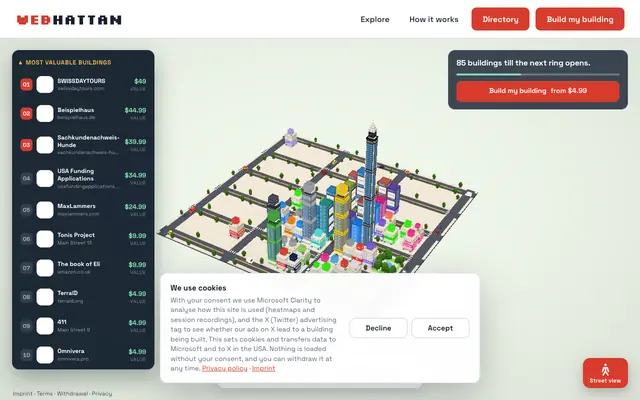Image resolution: width=640 pixels, height=400 pixels.
Task: Click Build my building from $4.99
Action: click(538, 91)
